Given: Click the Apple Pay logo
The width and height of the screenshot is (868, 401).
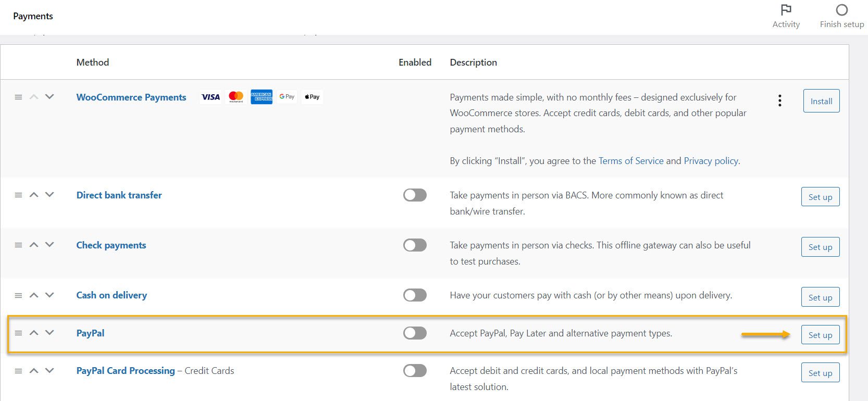Looking at the screenshot, I should [x=312, y=97].
